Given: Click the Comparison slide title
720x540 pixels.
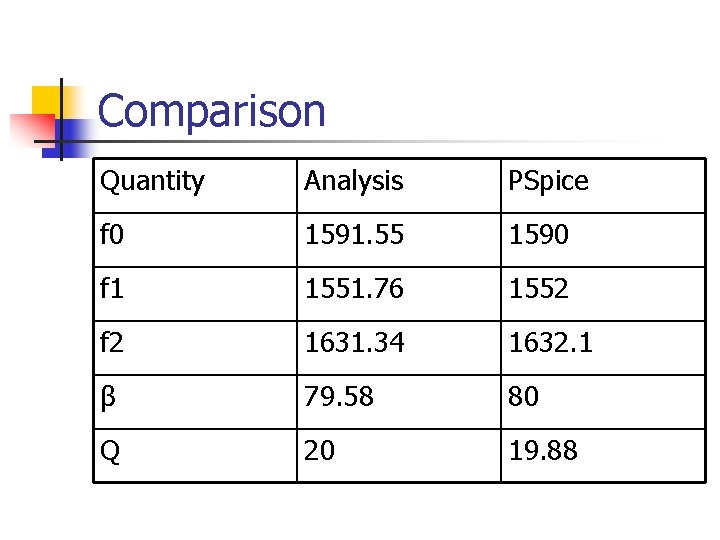Looking at the screenshot, I should pyautogui.click(x=212, y=111).
